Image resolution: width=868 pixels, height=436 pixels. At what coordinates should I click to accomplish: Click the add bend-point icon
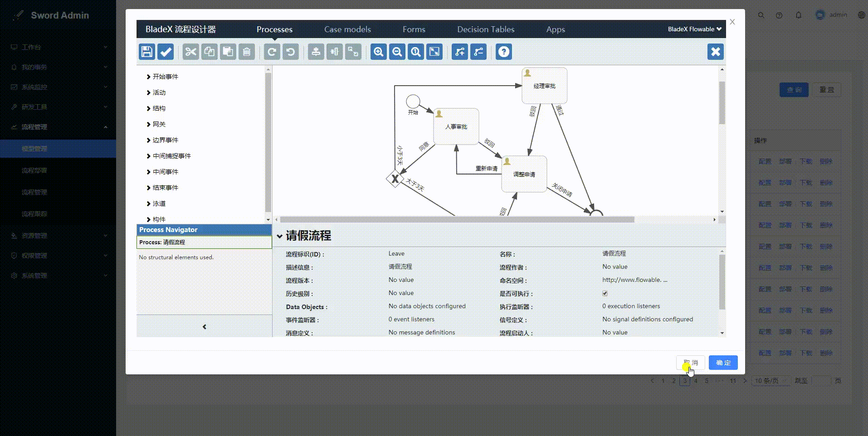point(460,52)
